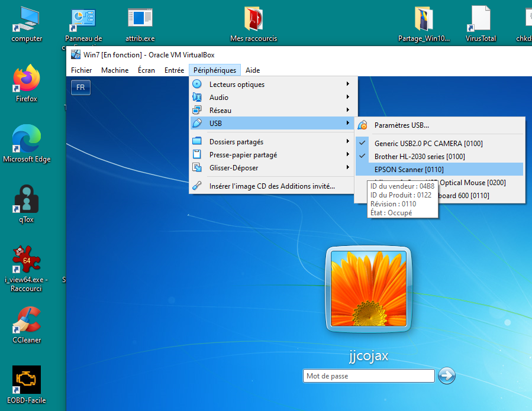Open the Machine menu
The height and width of the screenshot is (411, 532).
click(115, 70)
